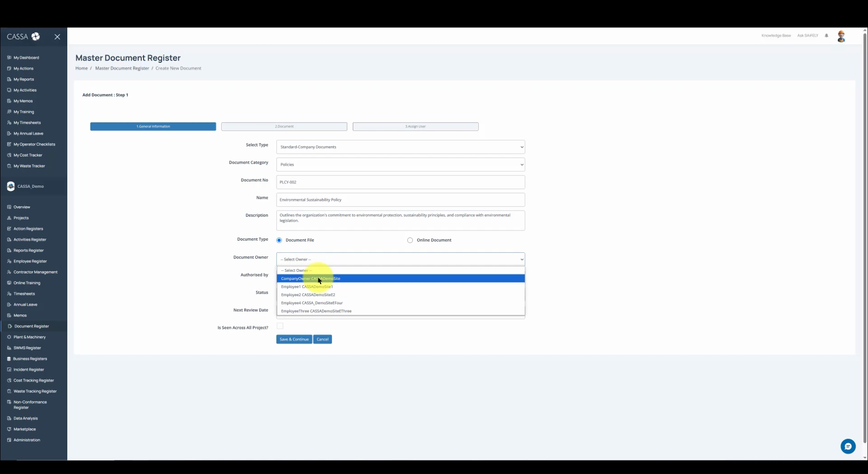Close the sidebar with X icon
The image size is (868, 474).
57,37
